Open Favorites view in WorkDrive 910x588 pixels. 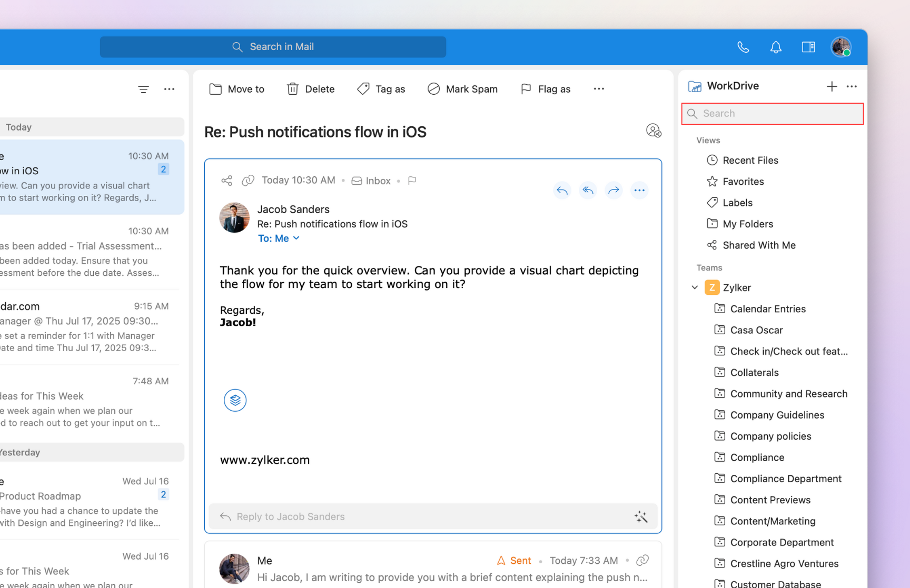pos(735,182)
